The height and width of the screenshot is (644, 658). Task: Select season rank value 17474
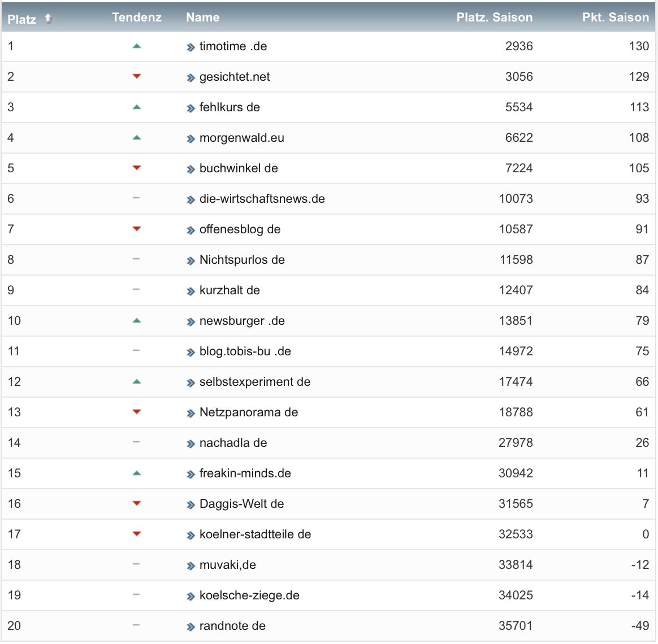pos(516,382)
